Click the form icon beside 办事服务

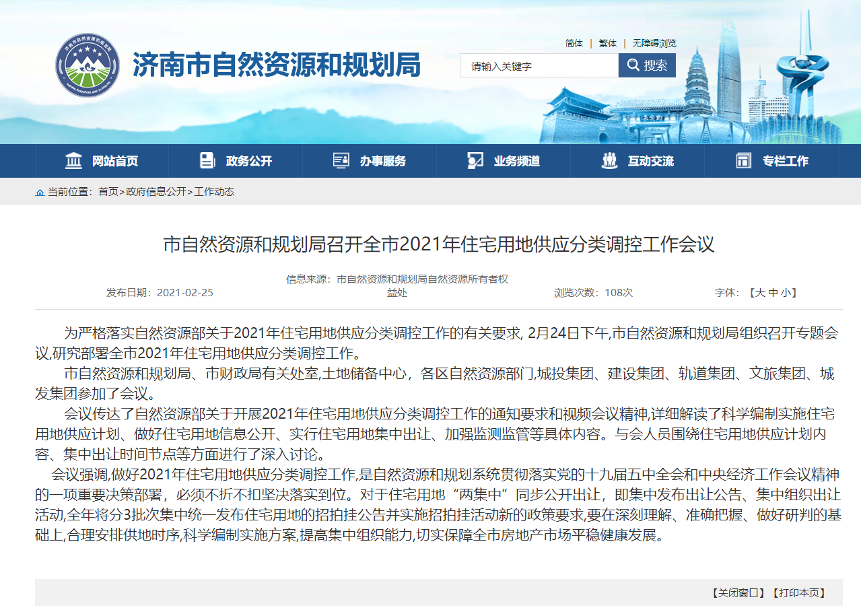tap(341, 161)
